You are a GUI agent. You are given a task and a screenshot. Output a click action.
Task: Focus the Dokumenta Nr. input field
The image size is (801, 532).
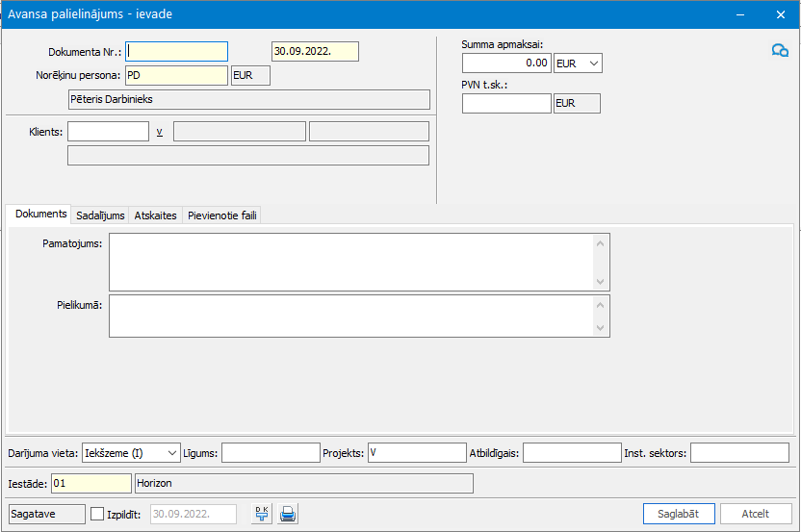tap(177, 52)
